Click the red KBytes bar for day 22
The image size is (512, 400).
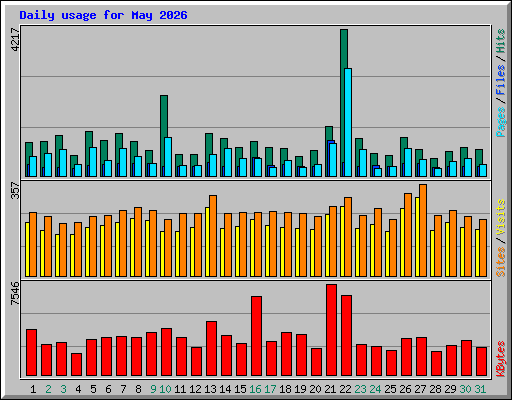pos(347,335)
